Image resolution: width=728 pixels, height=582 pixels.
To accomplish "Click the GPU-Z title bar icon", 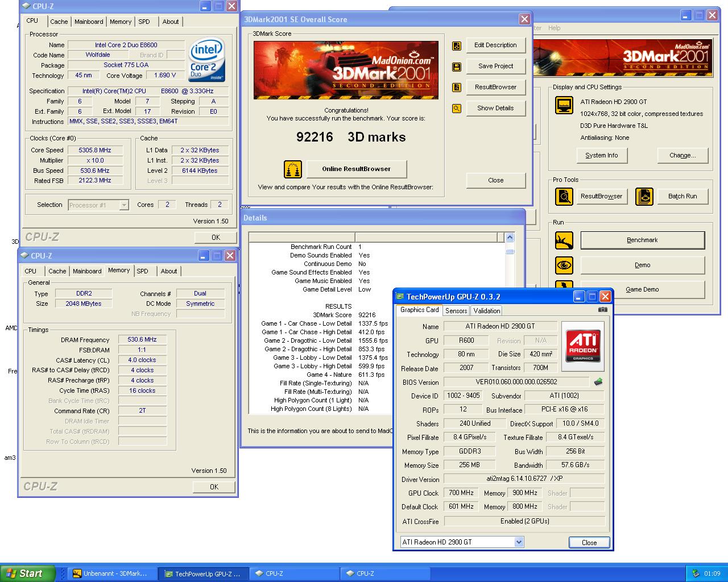I will (x=400, y=297).
